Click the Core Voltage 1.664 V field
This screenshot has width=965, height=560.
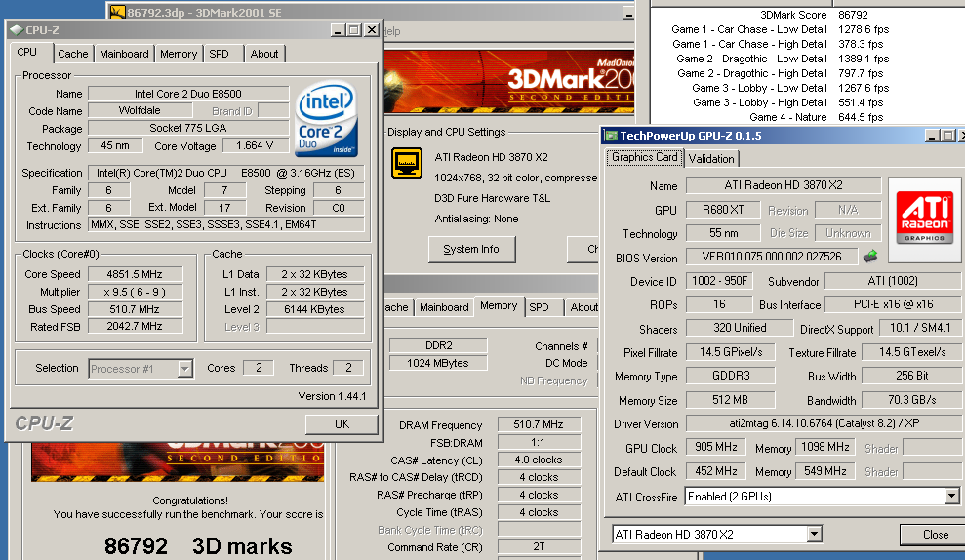click(x=255, y=145)
